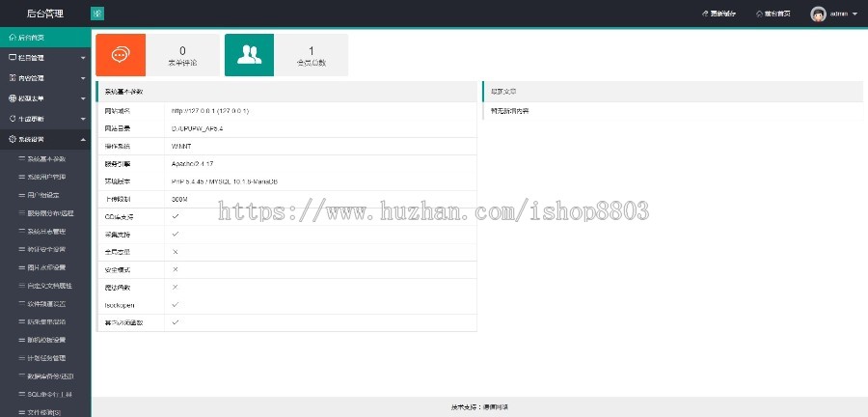Click the checkmark in the GD row
868x417 pixels.
pyautogui.click(x=175, y=216)
